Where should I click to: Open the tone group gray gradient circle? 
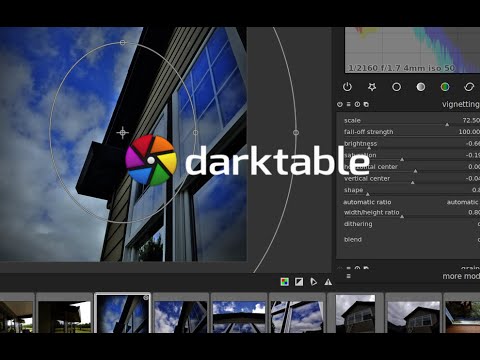421,87
